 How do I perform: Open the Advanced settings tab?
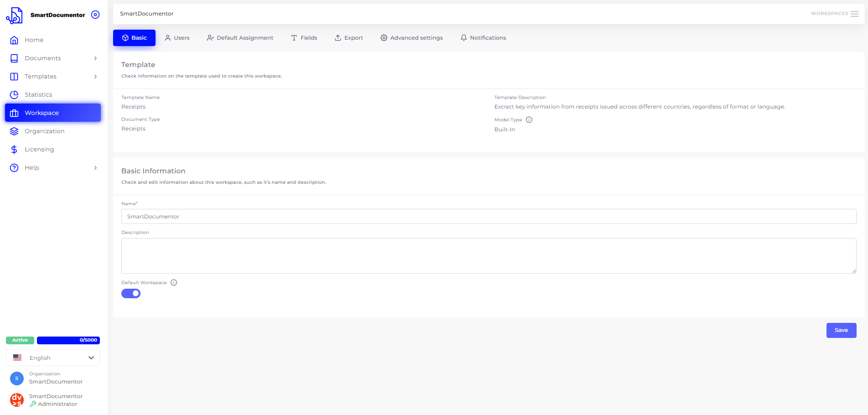click(x=411, y=38)
